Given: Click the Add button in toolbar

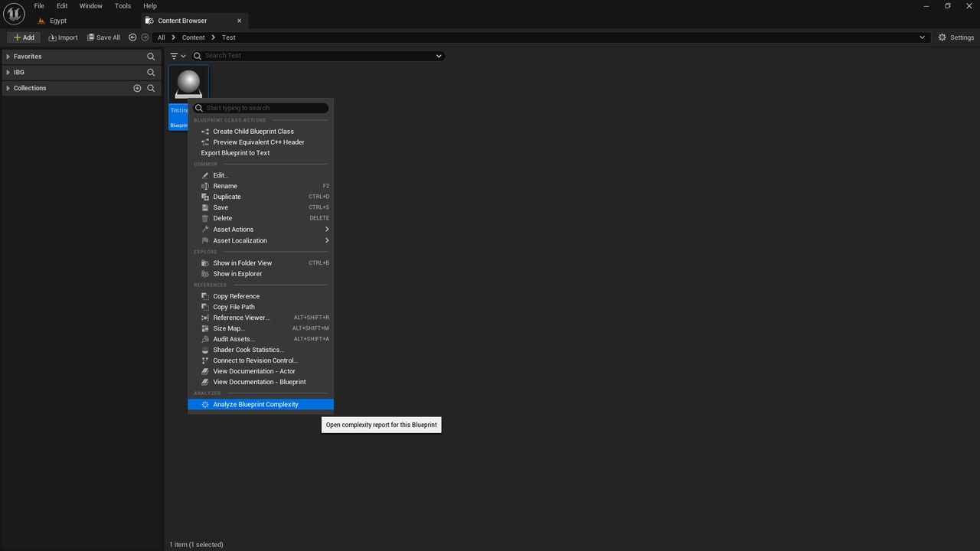Looking at the screenshot, I should (24, 37).
